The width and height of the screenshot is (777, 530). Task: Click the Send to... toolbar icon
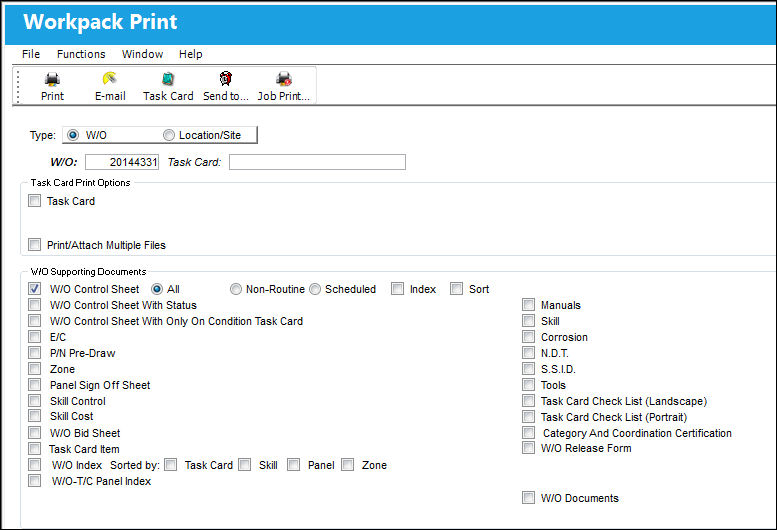tap(225, 79)
